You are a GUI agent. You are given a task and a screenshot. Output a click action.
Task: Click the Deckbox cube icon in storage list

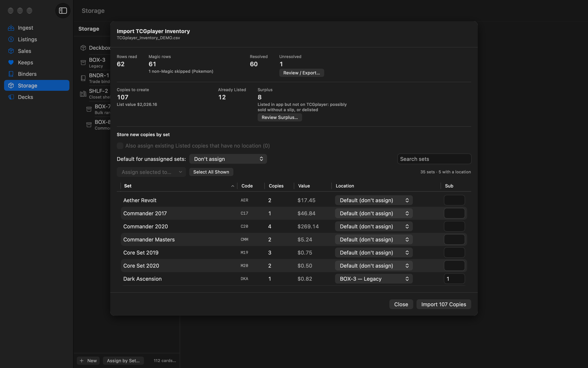(83, 48)
